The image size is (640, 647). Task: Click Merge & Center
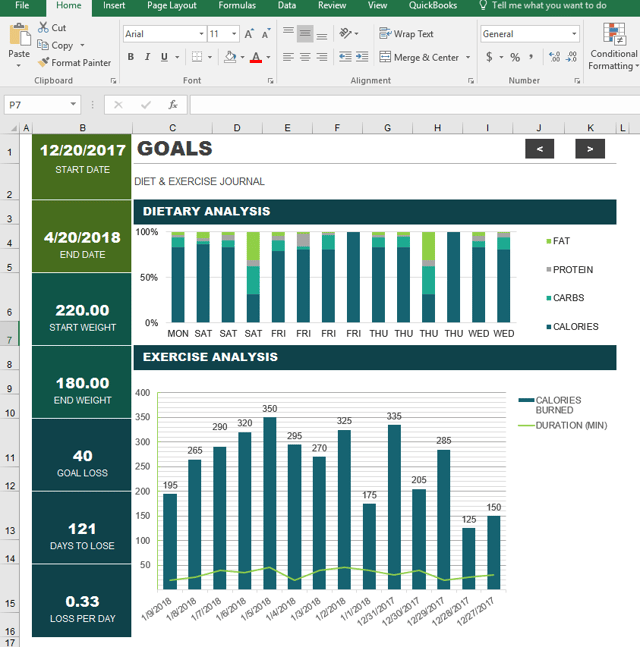(419, 57)
